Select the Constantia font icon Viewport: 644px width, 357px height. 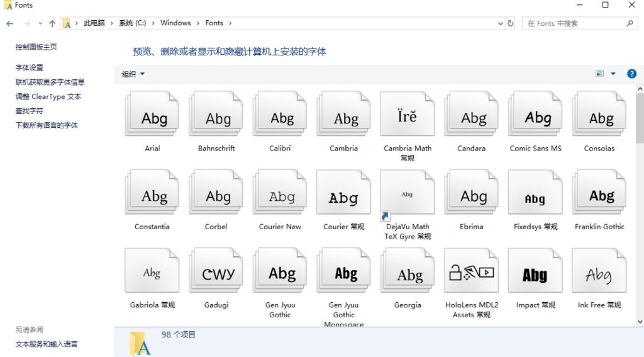tap(152, 192)
